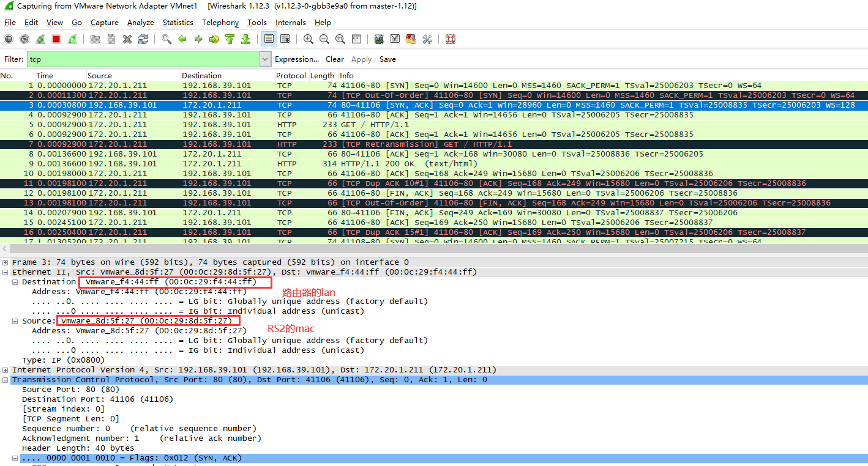The height and width of the screenshot is (466, 868).
Task: Jump to the last packet
Action: click(x=245, y=39)
